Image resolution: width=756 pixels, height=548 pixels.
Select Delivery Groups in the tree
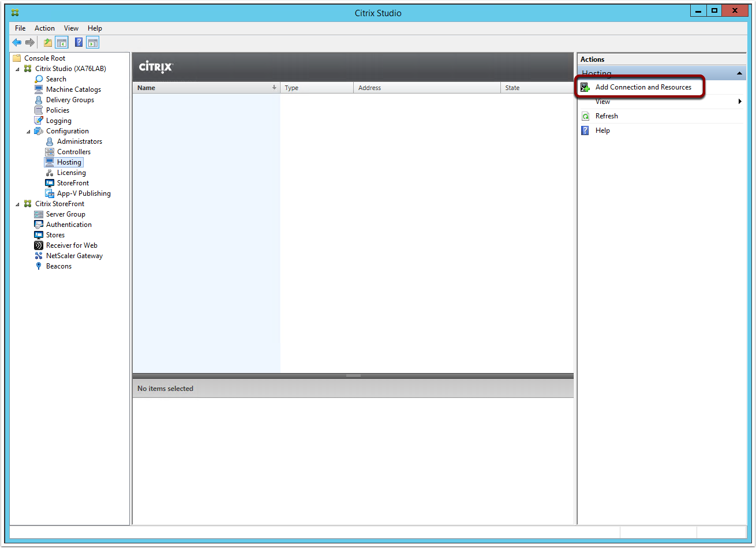[x=70, y=100]
